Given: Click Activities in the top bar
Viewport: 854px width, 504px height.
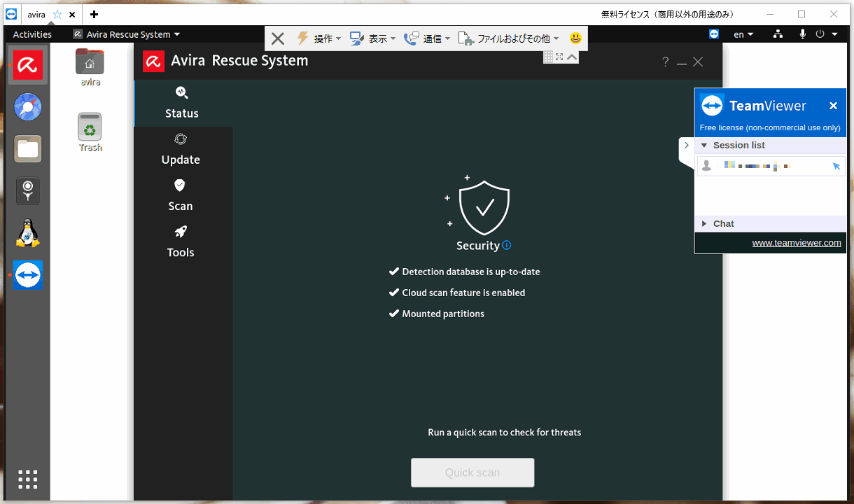Looking at the screenshot, I should tap(32, 34).
